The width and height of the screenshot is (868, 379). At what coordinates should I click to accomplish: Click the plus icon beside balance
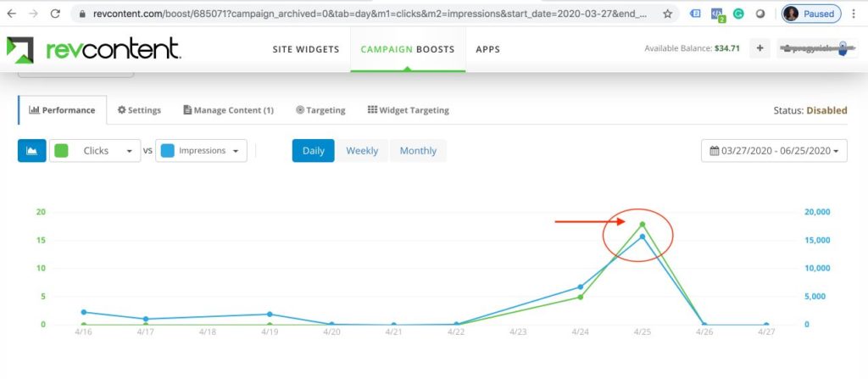tap(759, 48)
